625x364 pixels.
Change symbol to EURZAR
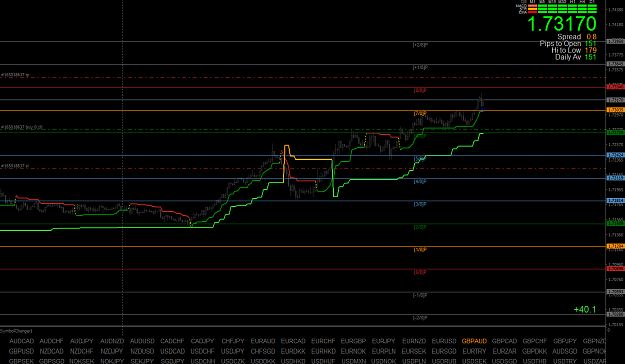504,351
